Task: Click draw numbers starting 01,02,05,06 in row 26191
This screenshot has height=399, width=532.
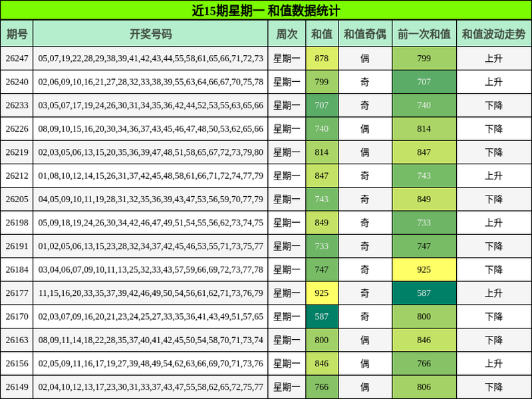Action: [151, 245]
